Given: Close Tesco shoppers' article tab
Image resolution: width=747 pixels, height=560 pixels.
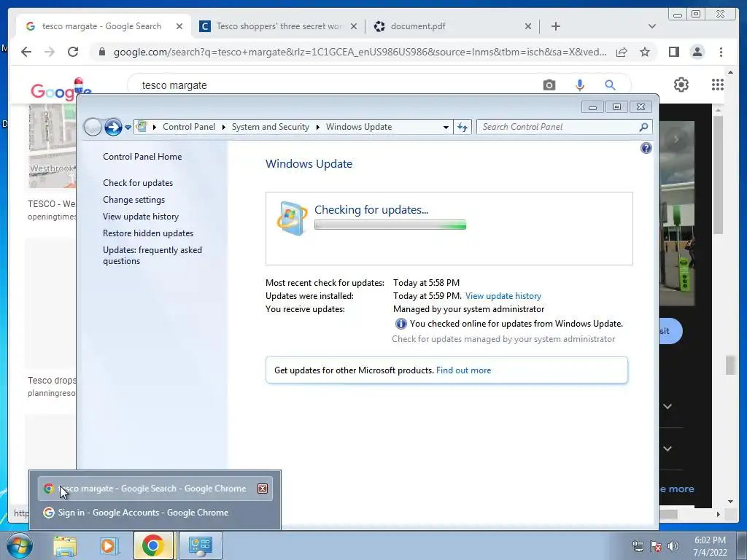Looking at the screenshot, I should pos(354,26).
